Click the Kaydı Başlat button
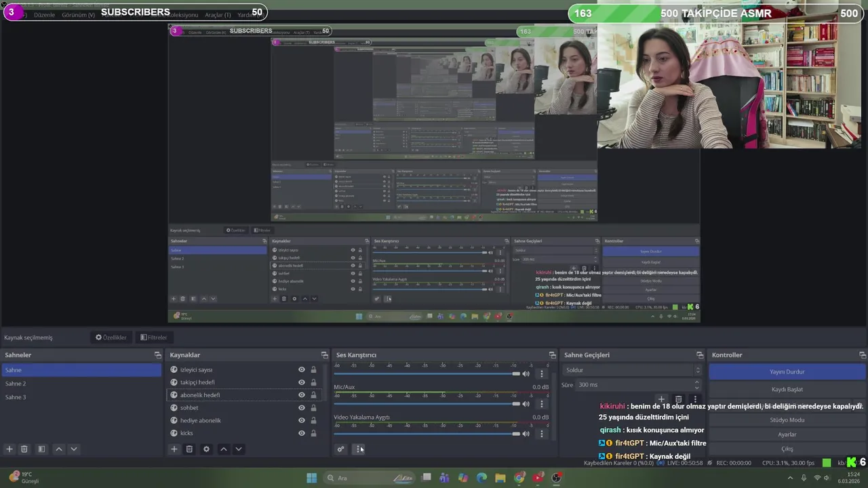 (x=787, y=389)
